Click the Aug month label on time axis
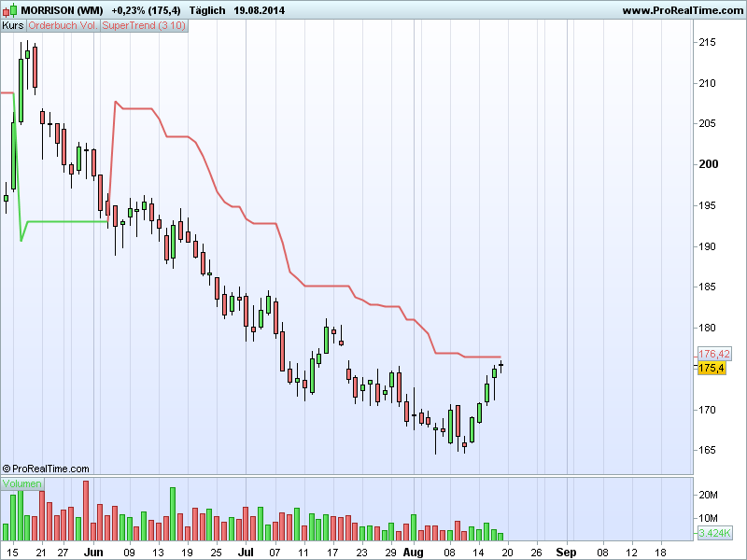This screenshot has width=747, height=560. (x=413, y=553)
